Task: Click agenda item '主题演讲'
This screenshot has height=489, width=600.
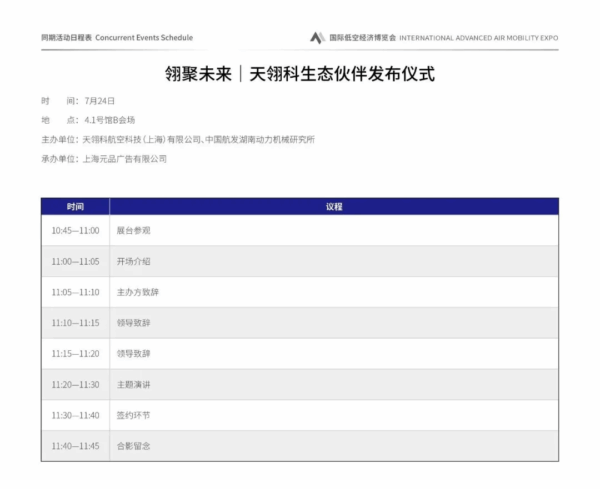Action: (134, 385)
